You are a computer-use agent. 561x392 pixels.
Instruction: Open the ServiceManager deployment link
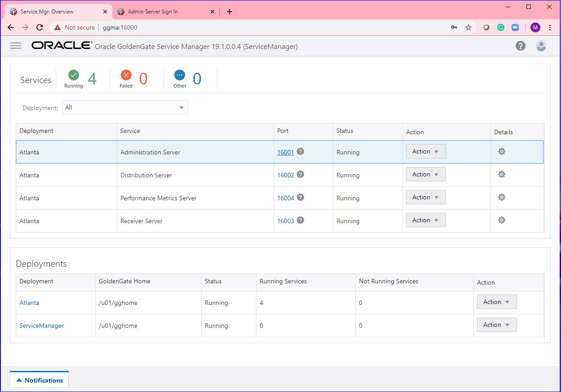[41, 326]
